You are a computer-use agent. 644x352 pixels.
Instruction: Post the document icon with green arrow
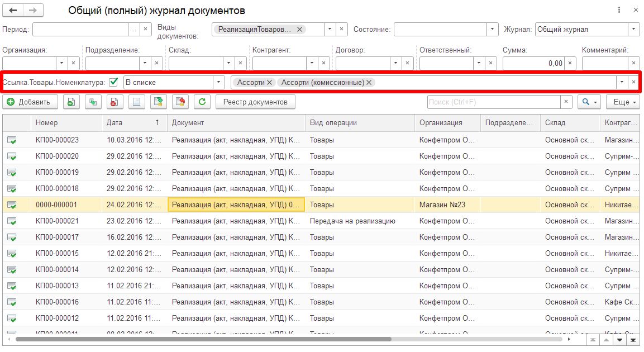click(x=158, y=102)
